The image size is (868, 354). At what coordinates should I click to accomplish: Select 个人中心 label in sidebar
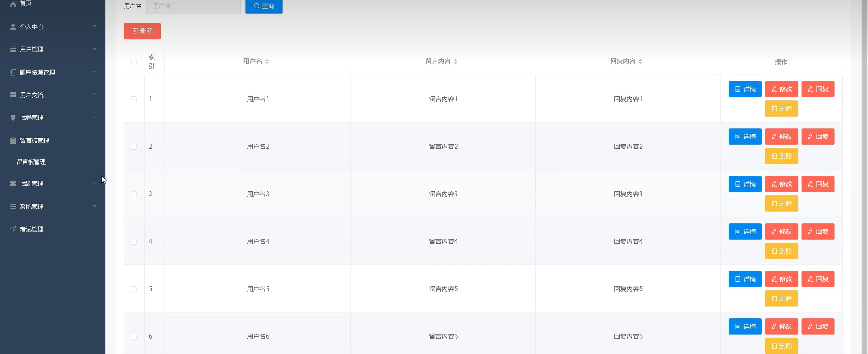point(32,27)
